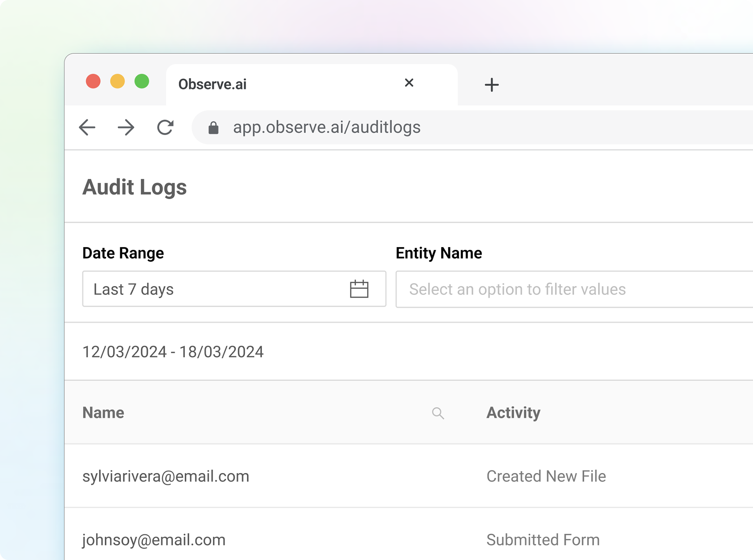The height and width of the screenshot is (560, 753).
Task: Open a new tab with the plus icon
Action: 491,85
